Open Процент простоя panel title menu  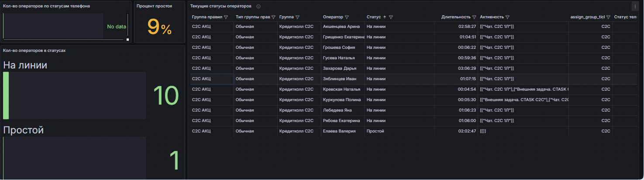pos(154,6)
